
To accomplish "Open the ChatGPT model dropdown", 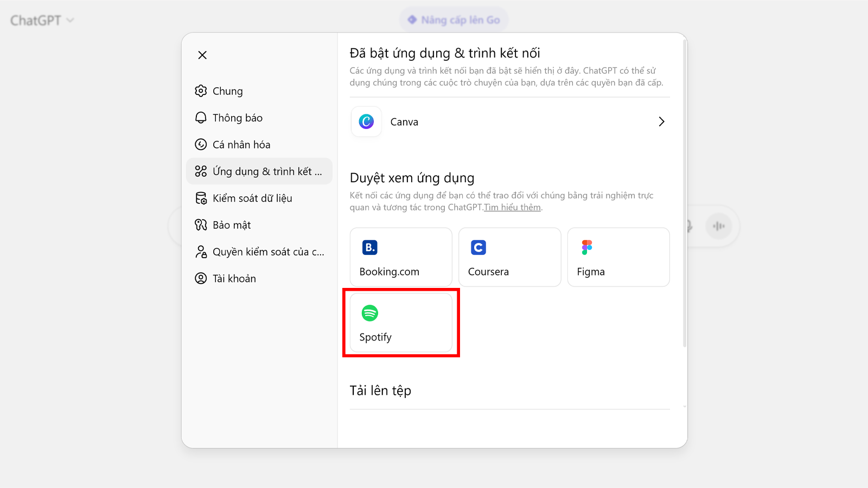I will coord(42,21).
